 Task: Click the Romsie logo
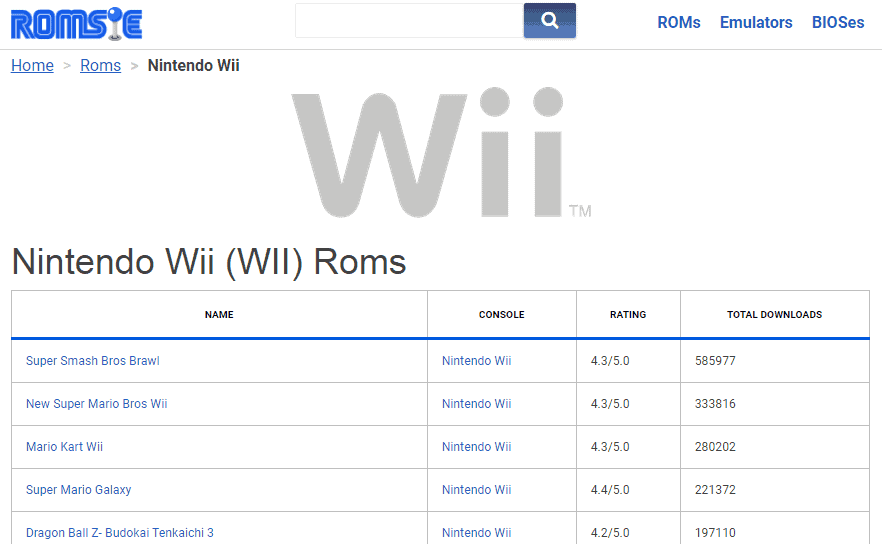tap(76, 24)
